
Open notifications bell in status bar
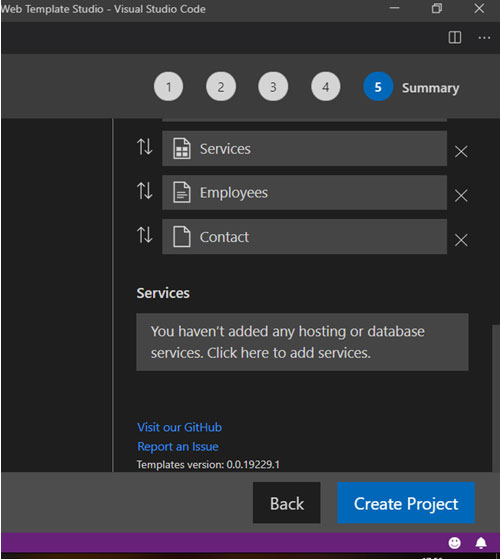[481, 543]
